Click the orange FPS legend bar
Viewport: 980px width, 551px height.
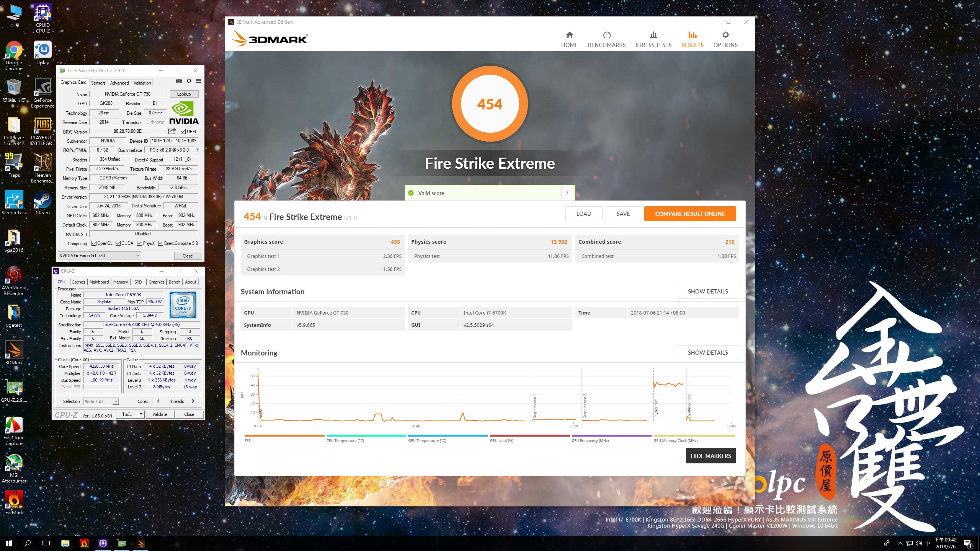284,435
